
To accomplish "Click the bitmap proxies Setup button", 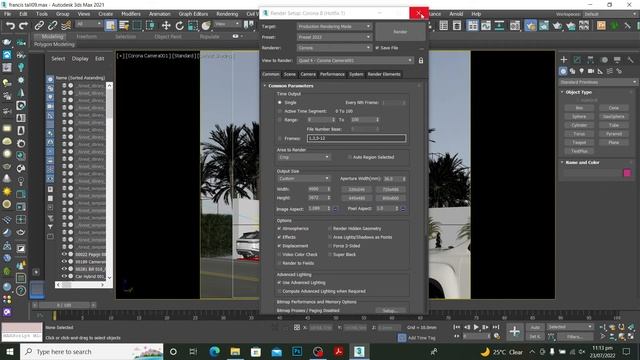I will point(391,311).
